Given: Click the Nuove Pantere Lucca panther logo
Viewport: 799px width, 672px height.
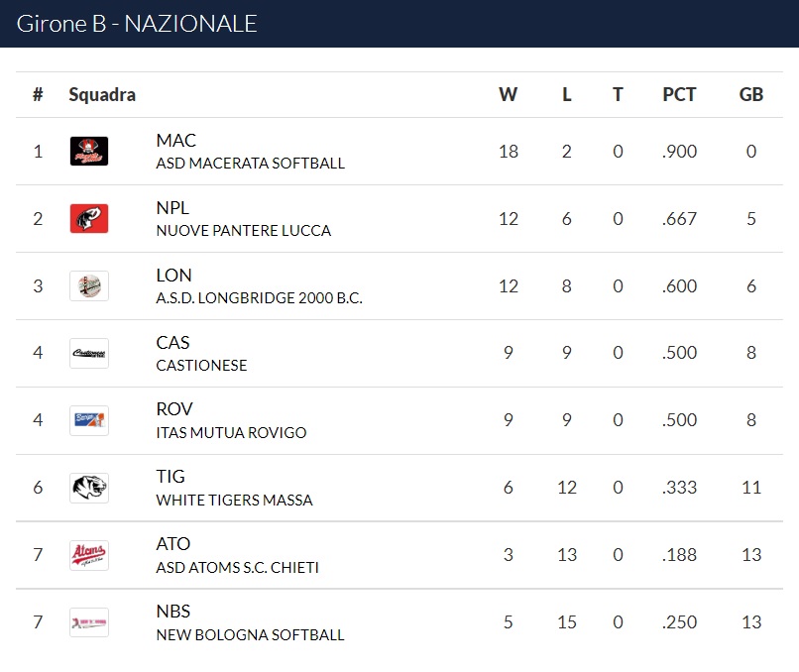Looking at the screenshot, I should tap(89, 219).
